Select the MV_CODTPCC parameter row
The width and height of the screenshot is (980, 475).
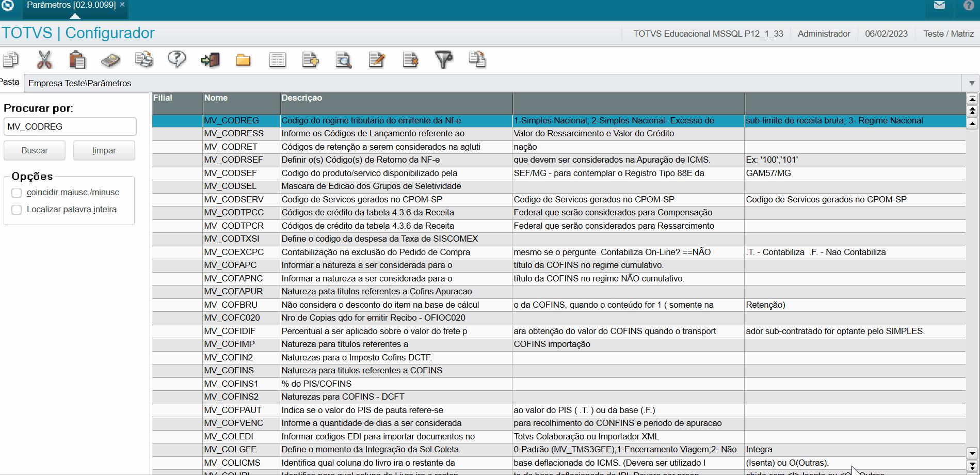point(559,213)
